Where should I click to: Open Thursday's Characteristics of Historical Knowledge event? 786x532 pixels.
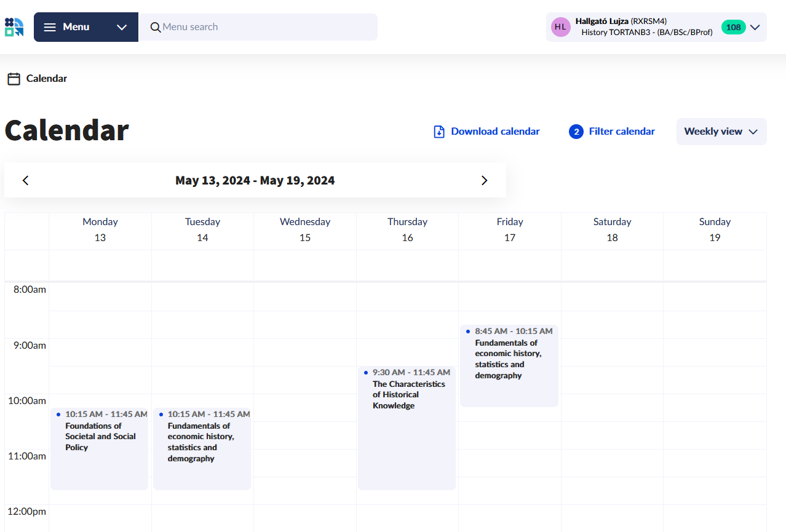click(407, 427)
